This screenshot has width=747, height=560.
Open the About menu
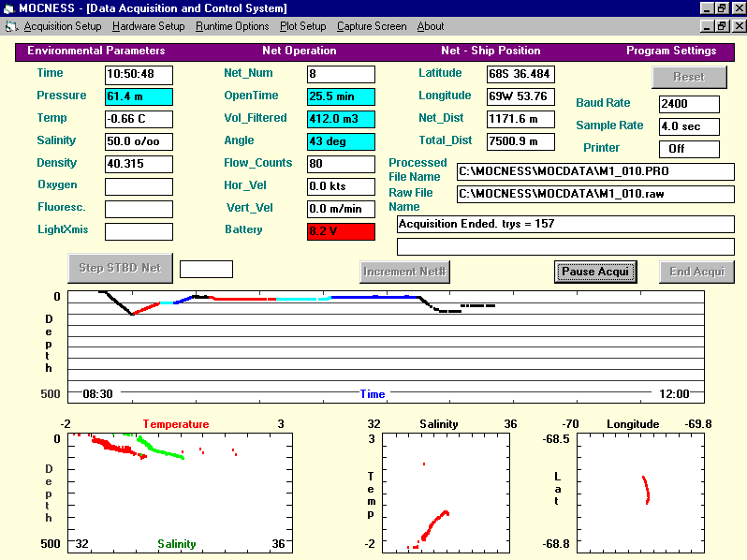click(x=431, y=26)
